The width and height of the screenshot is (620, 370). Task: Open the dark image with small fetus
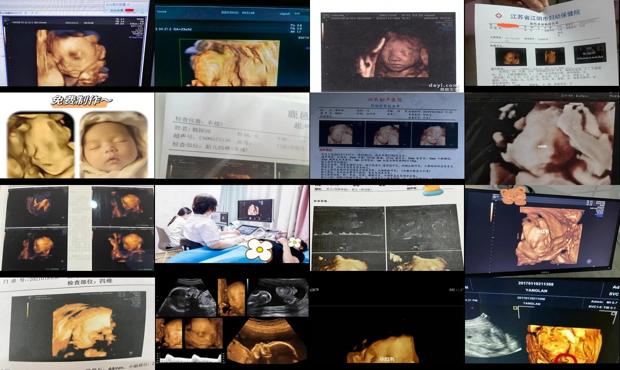(x=387, y=321)
